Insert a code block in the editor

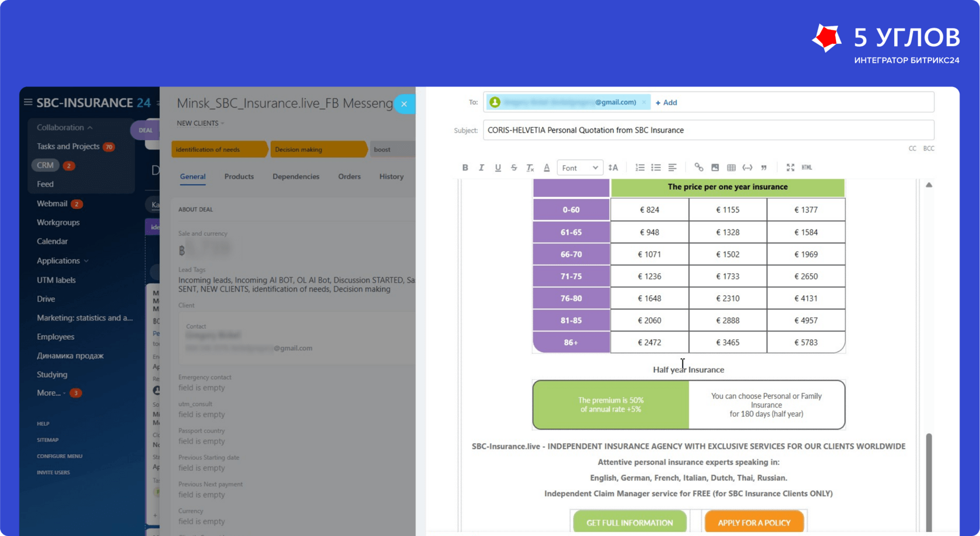[x=747, y=168]
